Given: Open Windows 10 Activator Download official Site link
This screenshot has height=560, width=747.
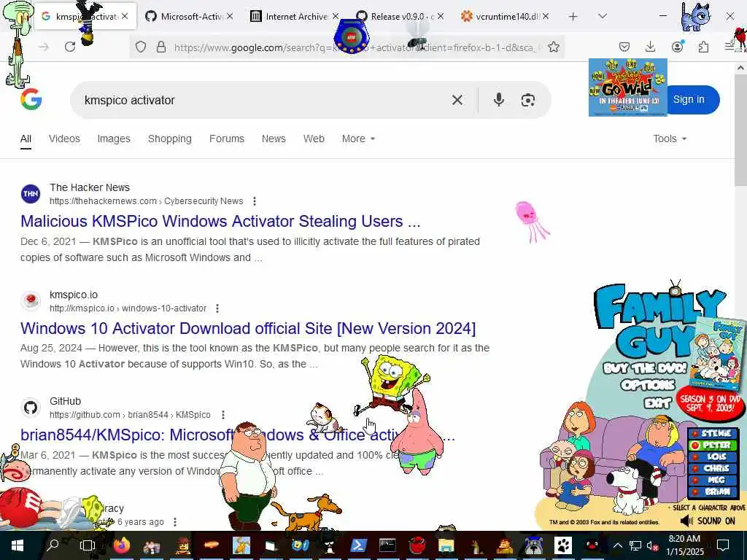Looking at the screenshot, I should pyautogui.click(x=248, y=329).
